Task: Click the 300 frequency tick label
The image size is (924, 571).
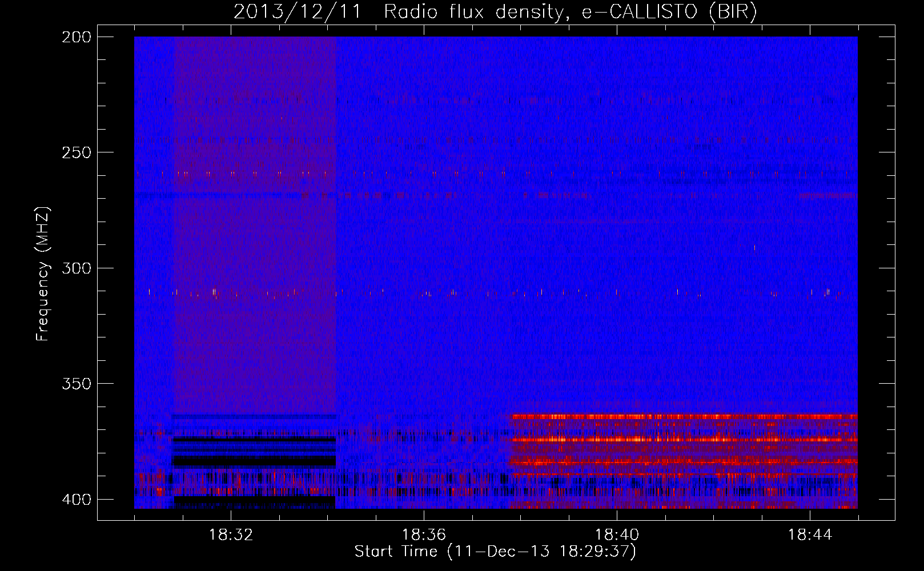Action: 76,268
